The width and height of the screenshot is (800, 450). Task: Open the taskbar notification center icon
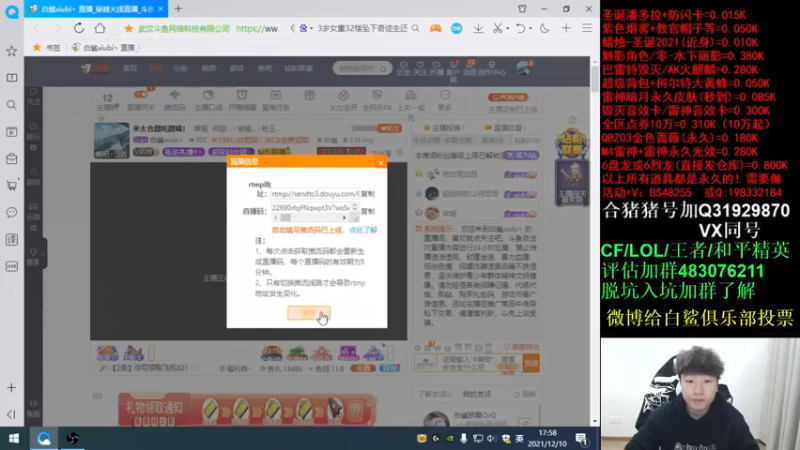[x=581, y=438]
